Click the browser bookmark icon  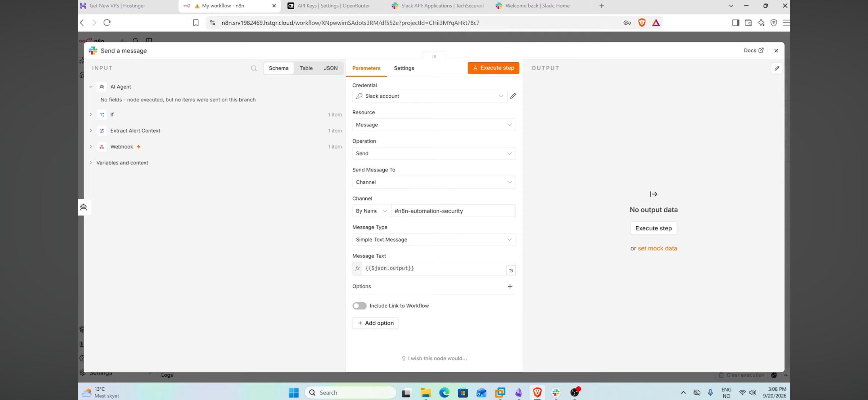(x=196, y=23)
